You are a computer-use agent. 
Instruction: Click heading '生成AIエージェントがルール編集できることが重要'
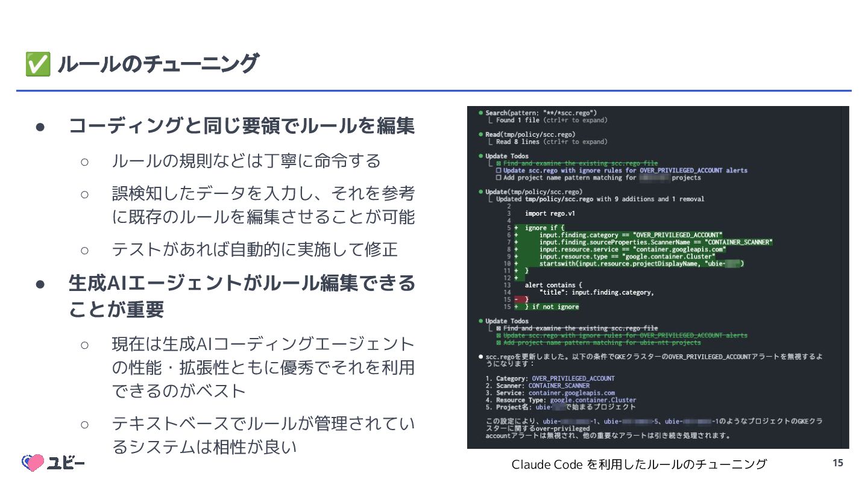point(242,296)
